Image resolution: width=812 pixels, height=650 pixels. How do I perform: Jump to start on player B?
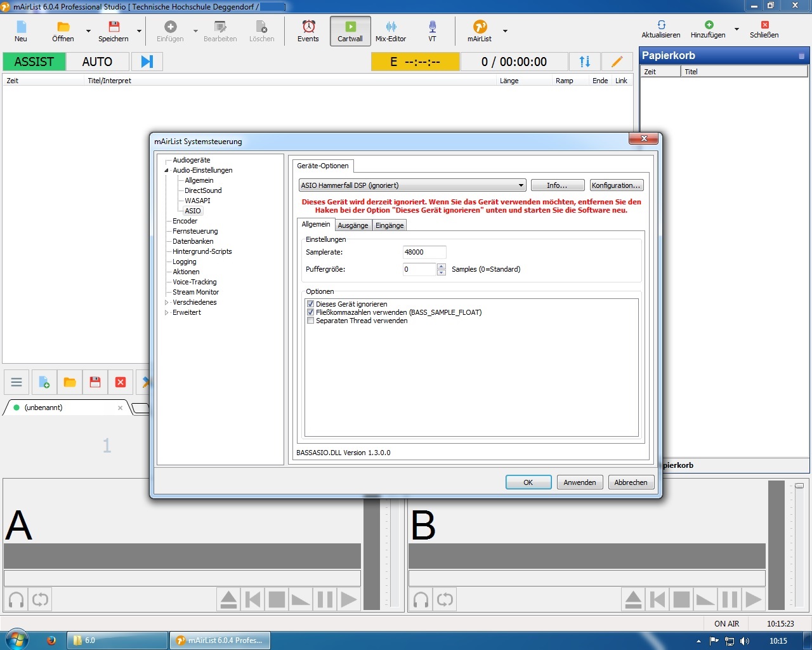click(657, 599)
